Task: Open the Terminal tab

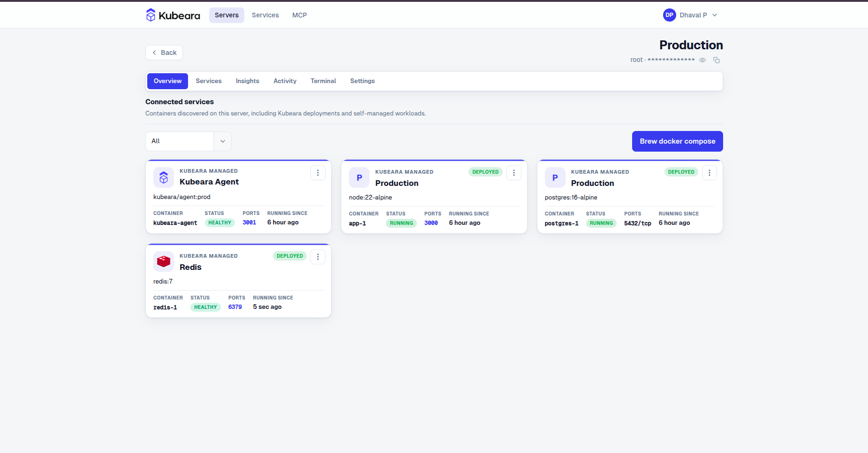Action: (x=324, y=81)
